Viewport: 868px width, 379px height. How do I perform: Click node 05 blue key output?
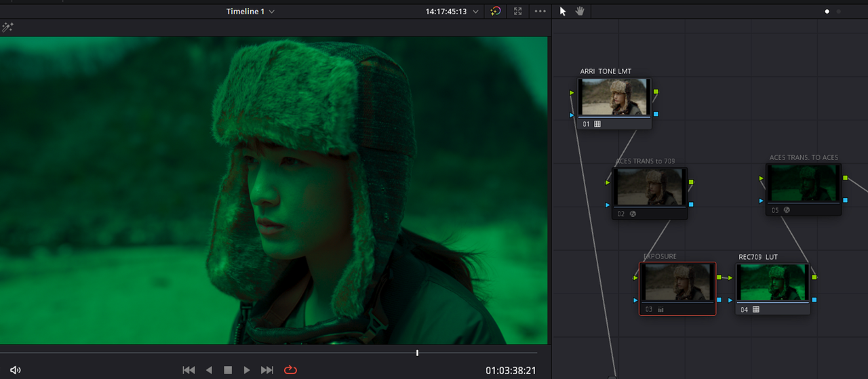(845, 200)
